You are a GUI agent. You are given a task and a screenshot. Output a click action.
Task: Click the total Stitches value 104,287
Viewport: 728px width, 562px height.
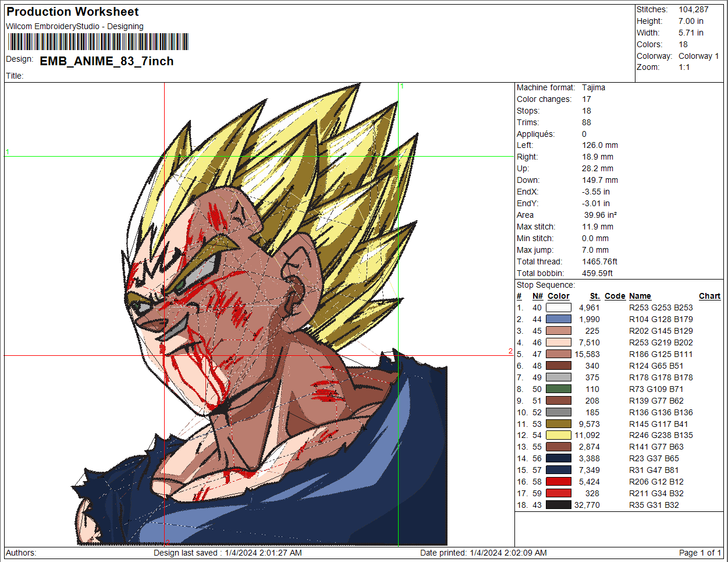(693, 9)
